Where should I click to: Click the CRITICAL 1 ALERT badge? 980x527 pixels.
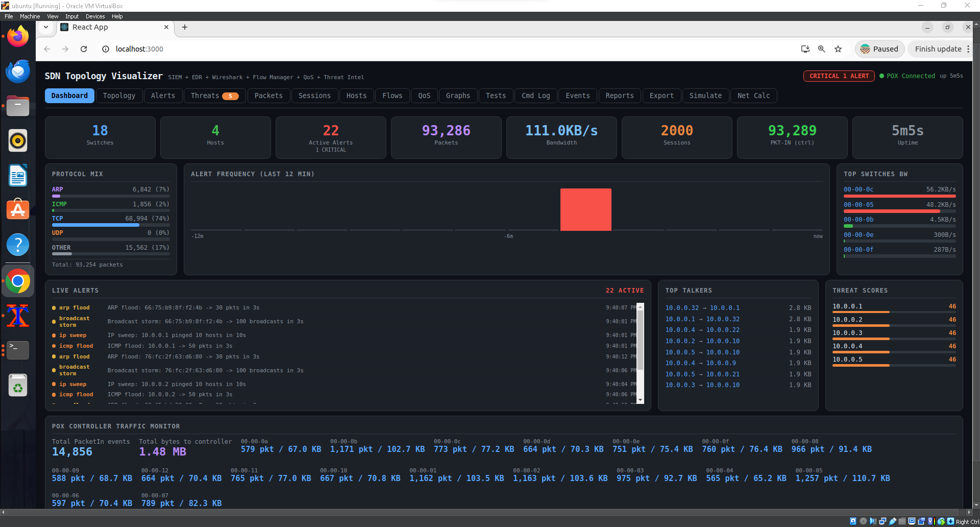[x=839, y=76]
